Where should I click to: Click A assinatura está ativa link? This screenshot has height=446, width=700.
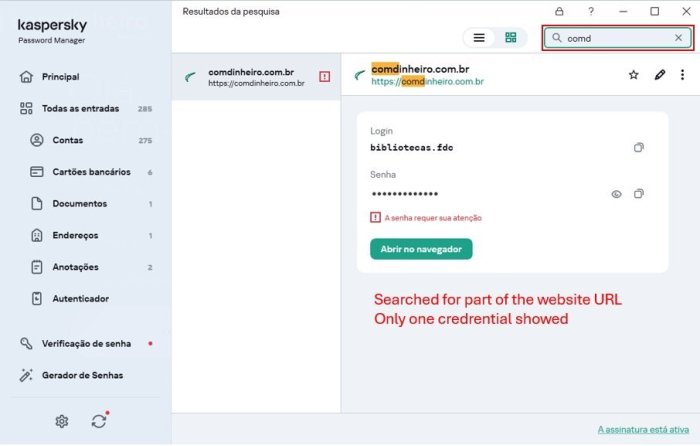(642, 429)
